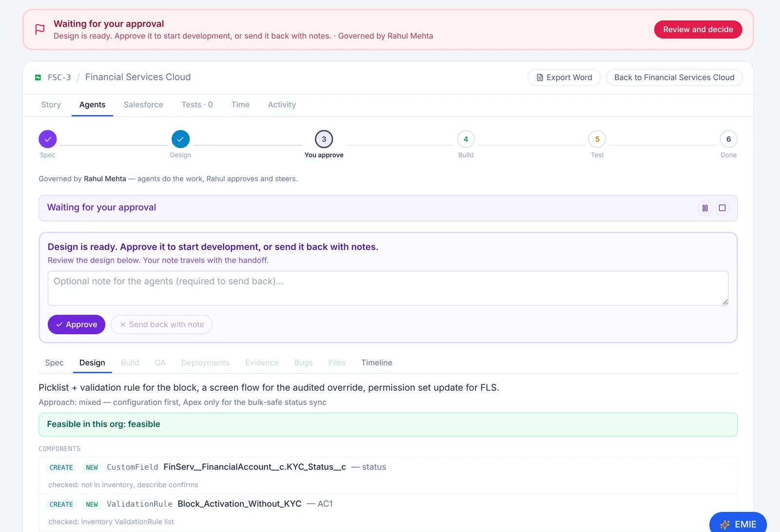Open the Deployments sub-tab
This screenshot has width=780, height=532.
coord(205,363)
